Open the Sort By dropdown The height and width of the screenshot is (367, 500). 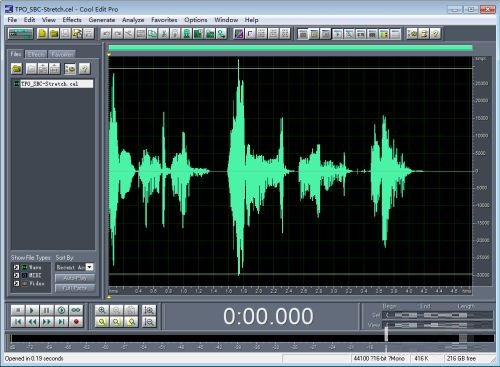pyautogui.click(x=89, y=267)
